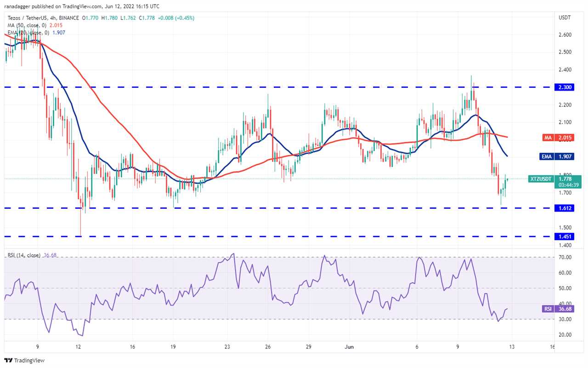
Task: Click the 12 date on the time axis
Action: tap(78, 347)
